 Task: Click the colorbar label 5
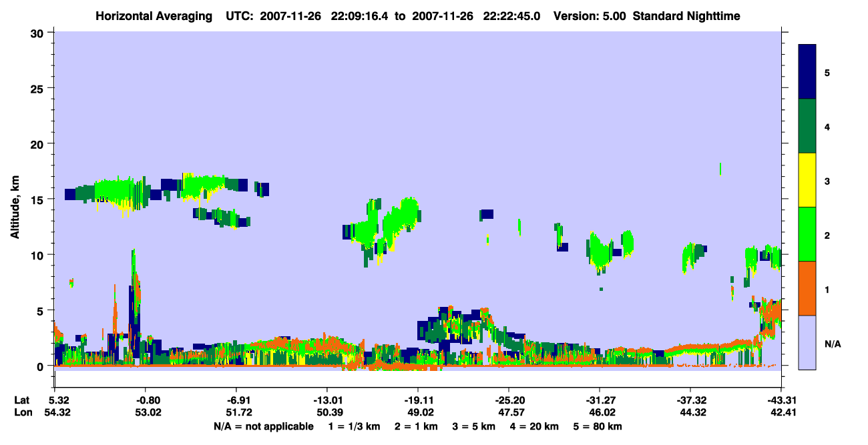coord(828,73)
